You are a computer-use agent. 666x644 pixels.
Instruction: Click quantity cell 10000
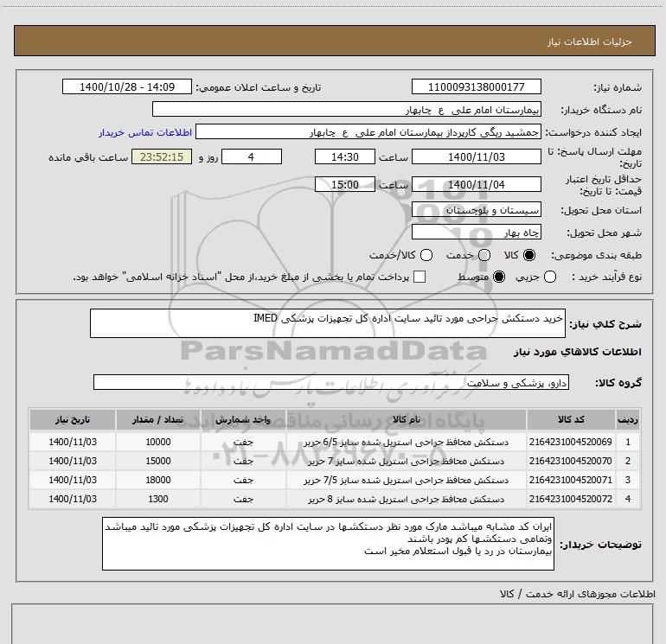158,442
